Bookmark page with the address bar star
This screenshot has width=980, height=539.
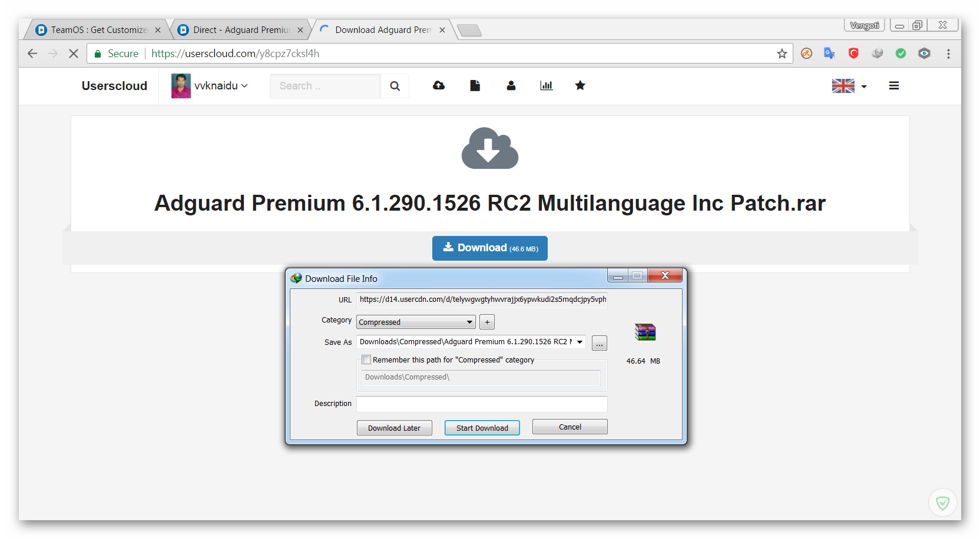(x=782, y=54)
